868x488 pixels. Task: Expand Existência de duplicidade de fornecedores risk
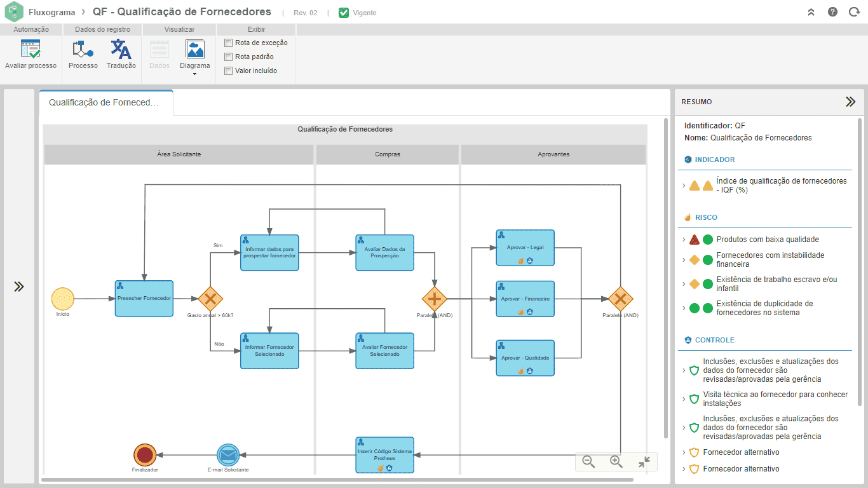tap(684, 308)
